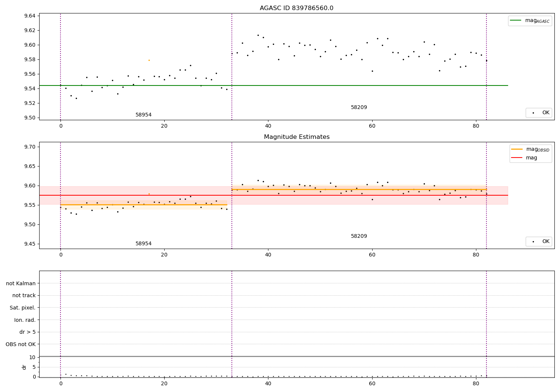Click the Ion. rad. axis label
This screenshot has height=392, width=560.
25,320
